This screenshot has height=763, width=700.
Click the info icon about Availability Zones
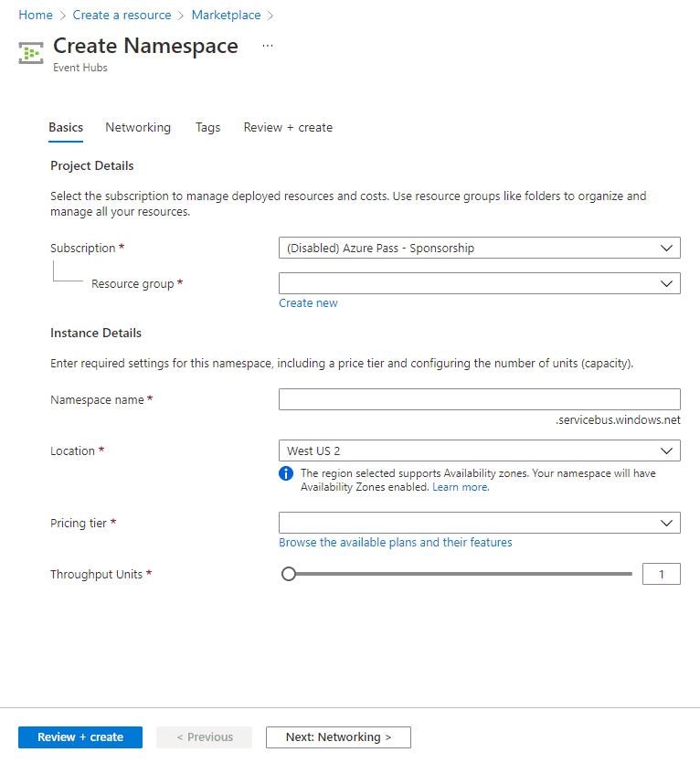286,473
